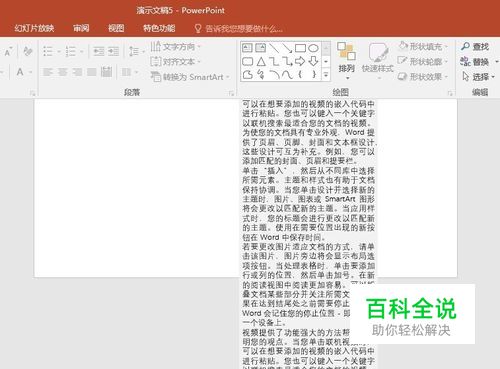Viewport: 500px width, 369px height.
Task: Justify the text
Action: pyautogui.click(x=92, y=72)
